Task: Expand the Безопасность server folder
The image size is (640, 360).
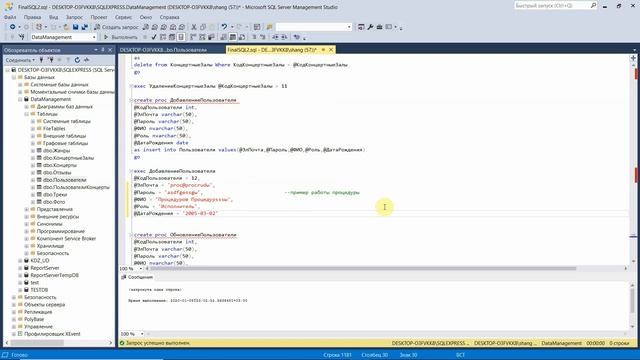Action: pos(13,298)
